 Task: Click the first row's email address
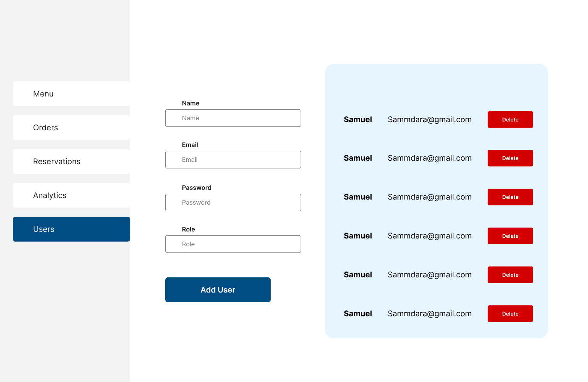429,119
